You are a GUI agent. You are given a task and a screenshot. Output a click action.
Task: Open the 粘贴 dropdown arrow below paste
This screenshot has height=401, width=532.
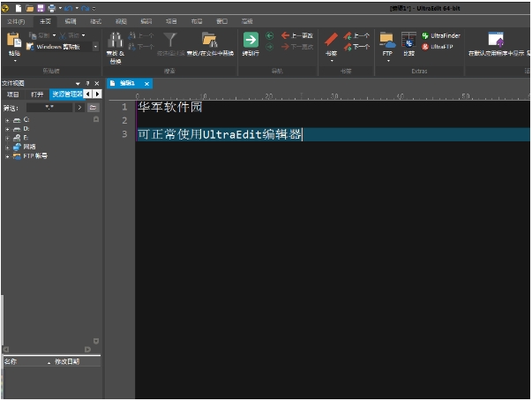point(15,61)
